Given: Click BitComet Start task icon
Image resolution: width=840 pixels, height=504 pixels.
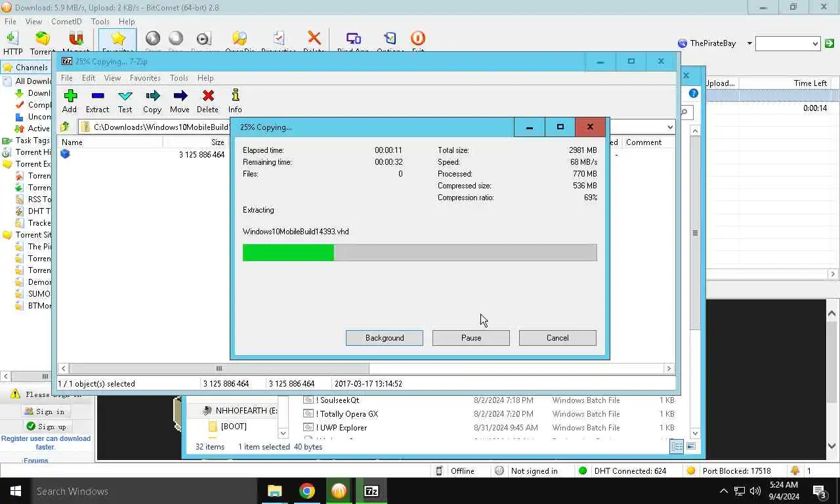Looking at the screenshot, I should (x=153, y=39).
